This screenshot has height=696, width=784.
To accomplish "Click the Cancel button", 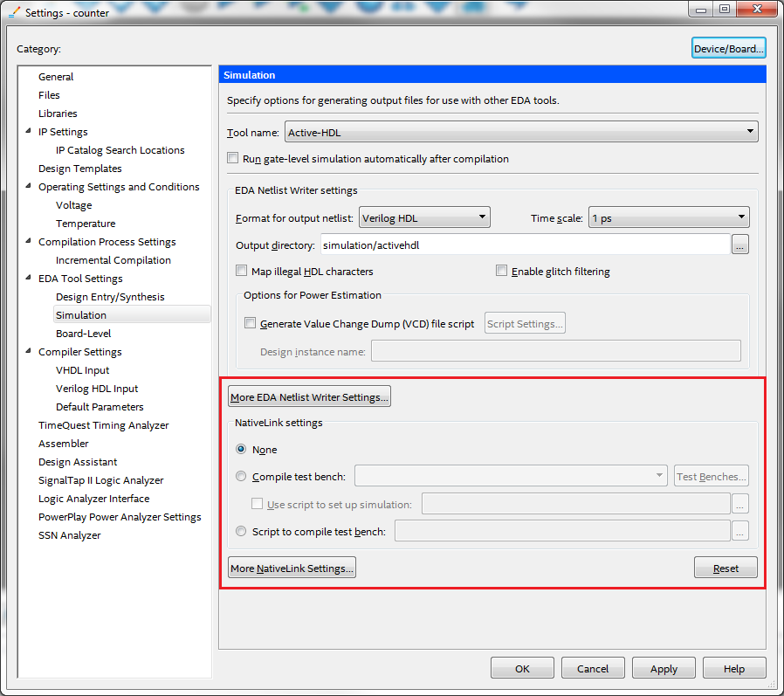I will [593, 668].
